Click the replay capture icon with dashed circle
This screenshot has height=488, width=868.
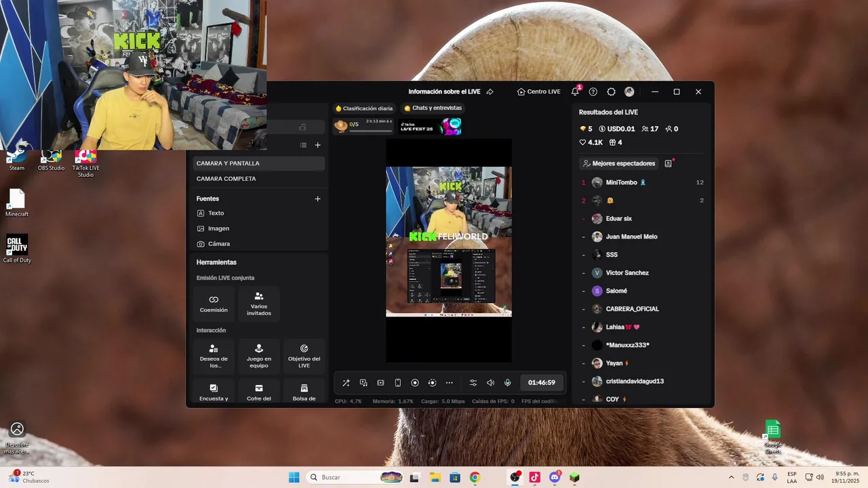coord(432,383)
